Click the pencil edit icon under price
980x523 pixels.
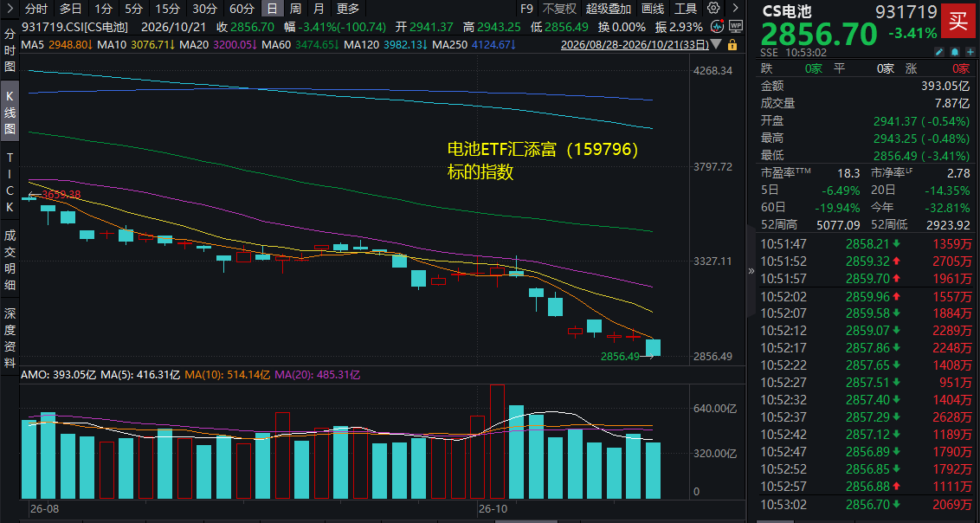(939, 51)
